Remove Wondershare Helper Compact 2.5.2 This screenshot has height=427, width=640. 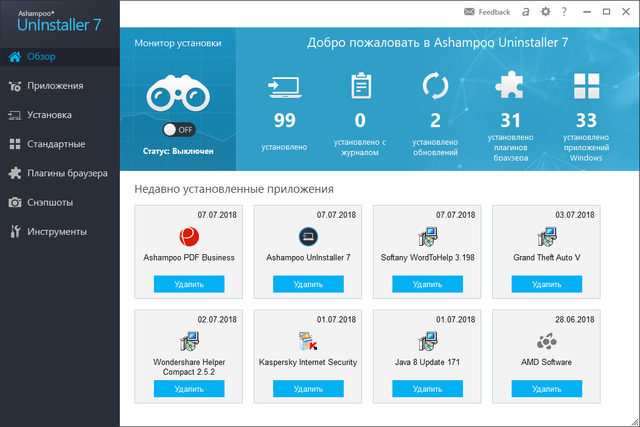189,389
